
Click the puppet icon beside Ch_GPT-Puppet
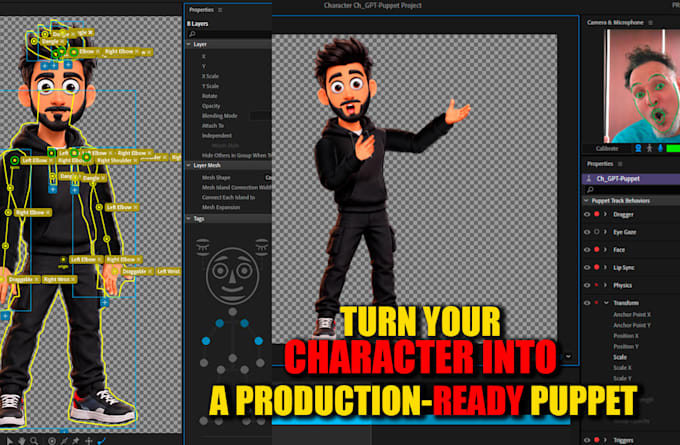tap(589, 179)
